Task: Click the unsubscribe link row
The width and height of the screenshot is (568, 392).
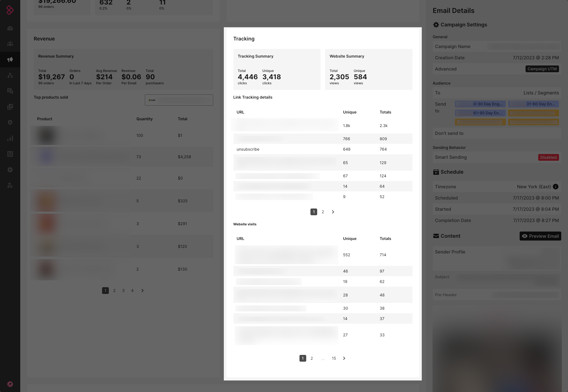Action: coord(248,149)
